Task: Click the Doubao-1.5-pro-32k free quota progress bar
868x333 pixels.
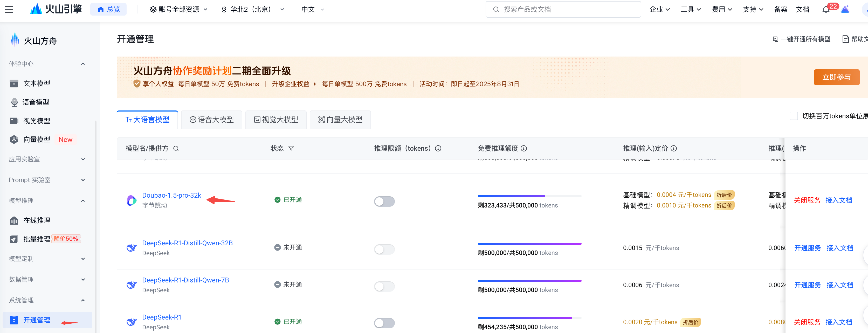Action: (529, 196)
